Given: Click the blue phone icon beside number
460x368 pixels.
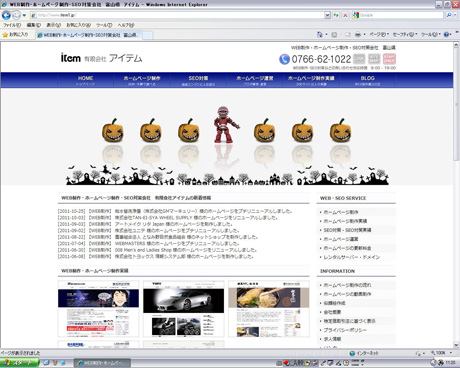Looking at the screenshot, I should (x=284, y=59).
